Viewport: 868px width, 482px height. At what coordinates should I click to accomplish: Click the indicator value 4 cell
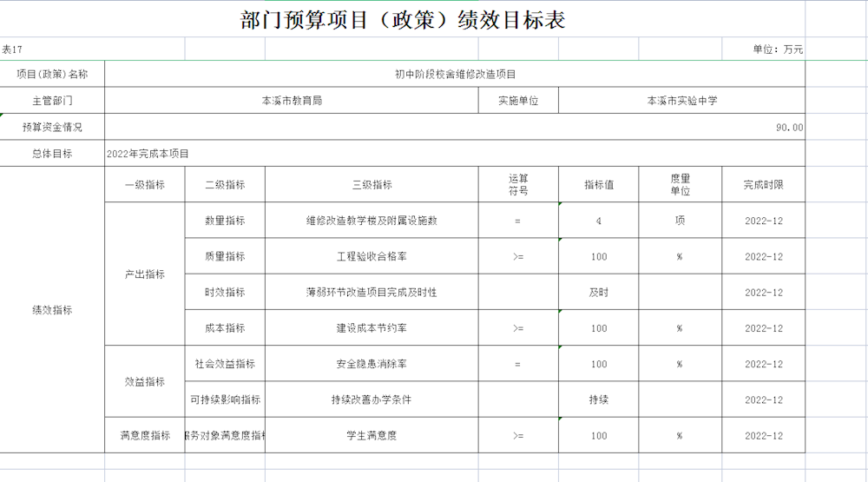pyautogui.click(x=598, y=221)
